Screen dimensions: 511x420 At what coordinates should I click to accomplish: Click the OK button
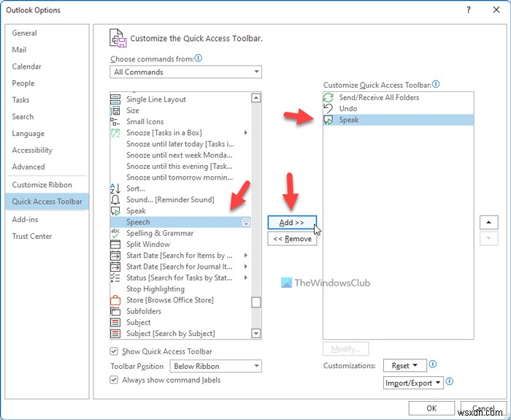[431, 408]
